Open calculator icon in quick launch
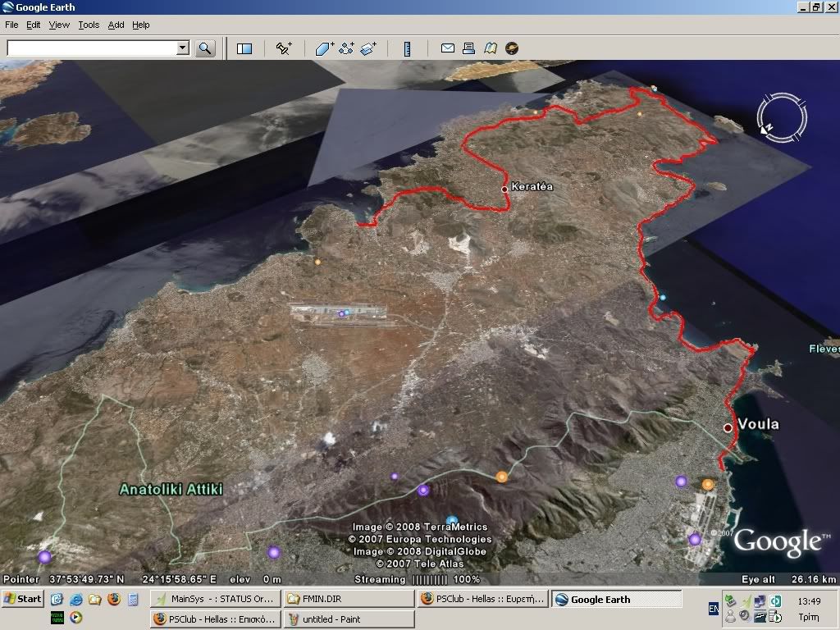The image size is (840, 630). coord(133,599)
